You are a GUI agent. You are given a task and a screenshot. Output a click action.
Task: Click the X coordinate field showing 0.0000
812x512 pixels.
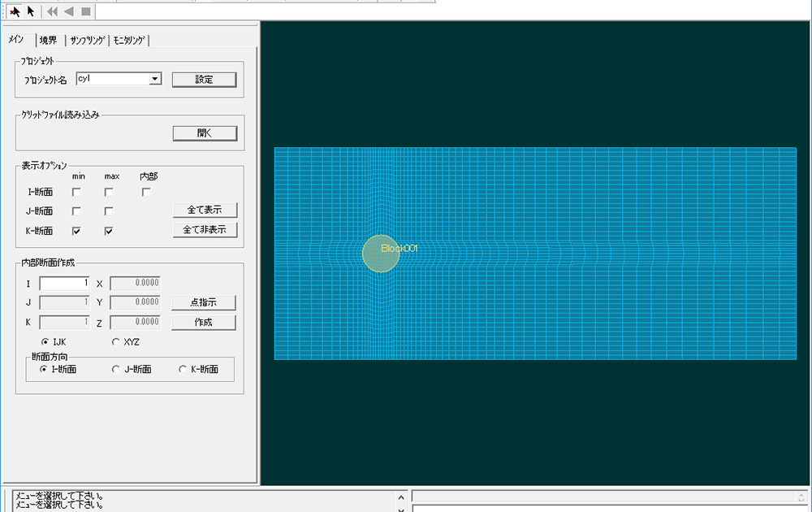coord(135,284)
